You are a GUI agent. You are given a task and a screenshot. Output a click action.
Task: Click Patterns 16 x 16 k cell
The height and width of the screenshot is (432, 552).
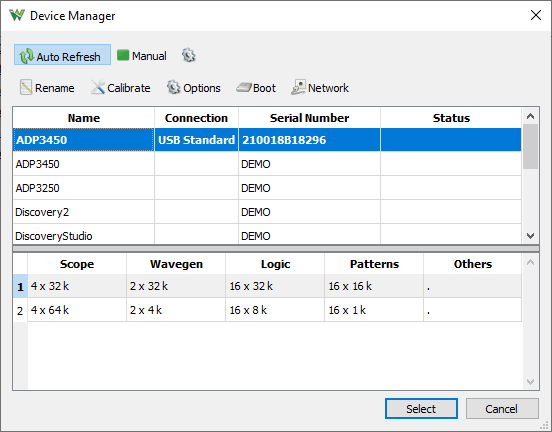click(374, 286)
